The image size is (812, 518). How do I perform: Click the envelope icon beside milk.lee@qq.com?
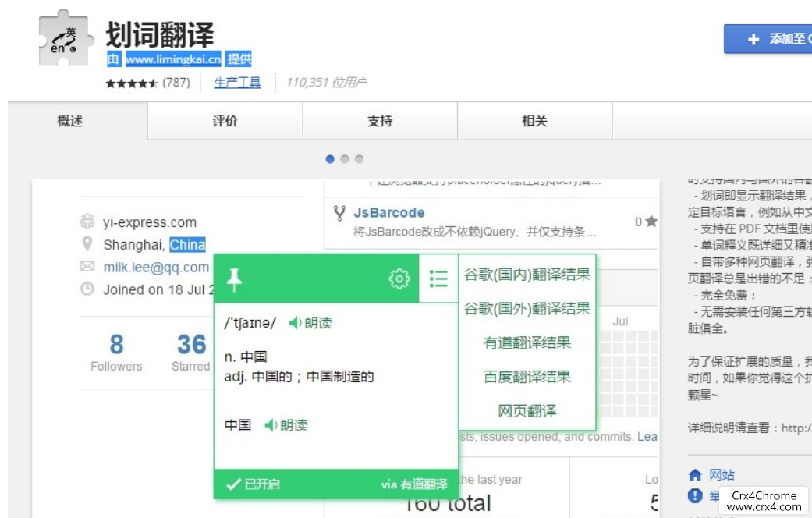[87, 266]
